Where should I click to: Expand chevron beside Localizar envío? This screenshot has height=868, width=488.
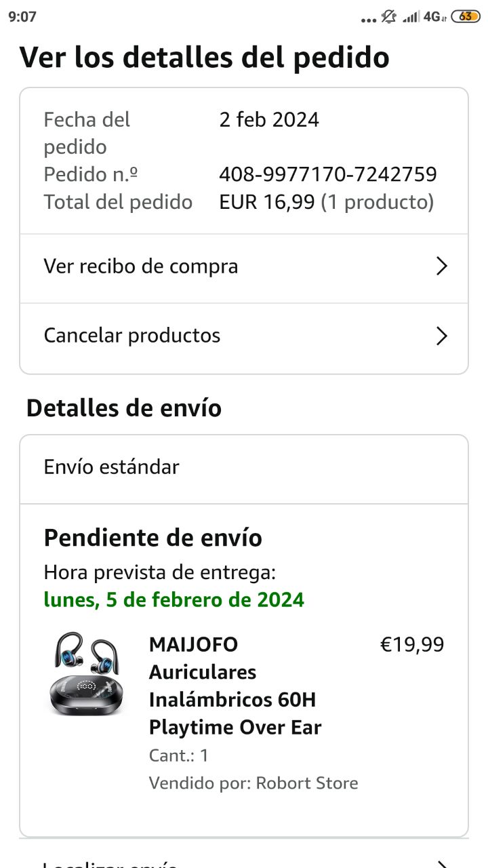(442, 864)
